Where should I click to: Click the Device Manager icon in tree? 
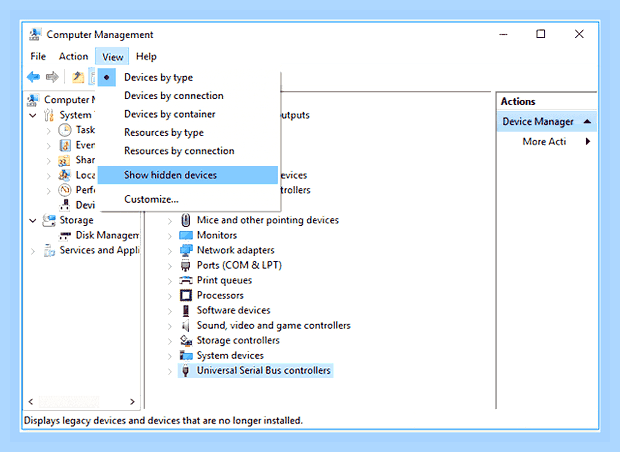pyautogui.click(x=65, y=205)
